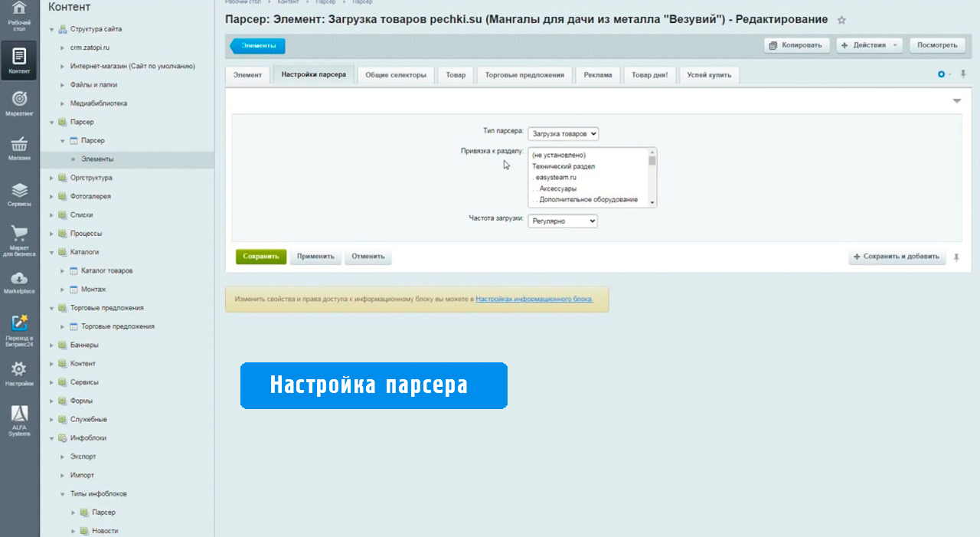980x537 pixels.
Task: Switch to the Товар дня! tab
Action: (x=649, y=75)
